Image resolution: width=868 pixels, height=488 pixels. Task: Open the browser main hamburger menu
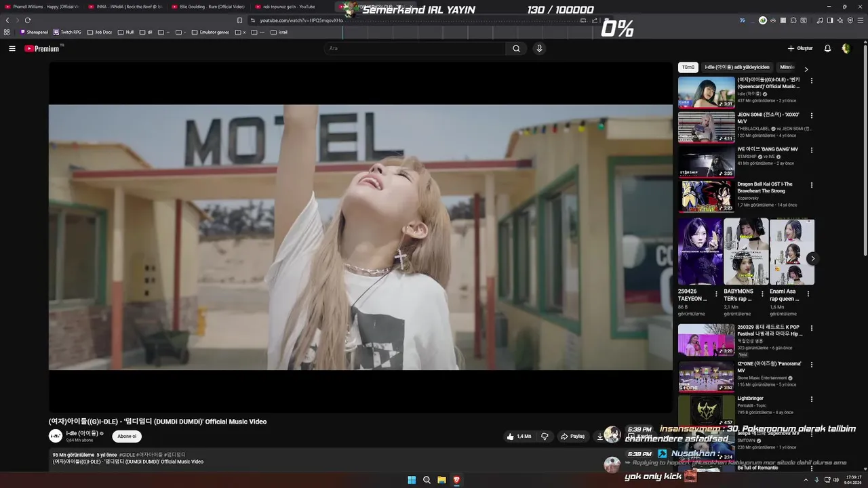pyautogui.click(x=861, y=20)
